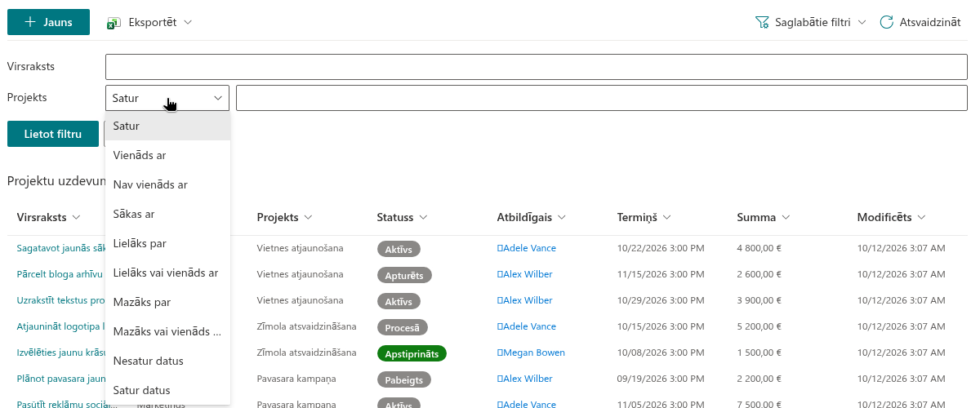This screenshot has width=980, height=408.
Task: Open Virsraksts column sort chevron
Action: tap(76, 218)
